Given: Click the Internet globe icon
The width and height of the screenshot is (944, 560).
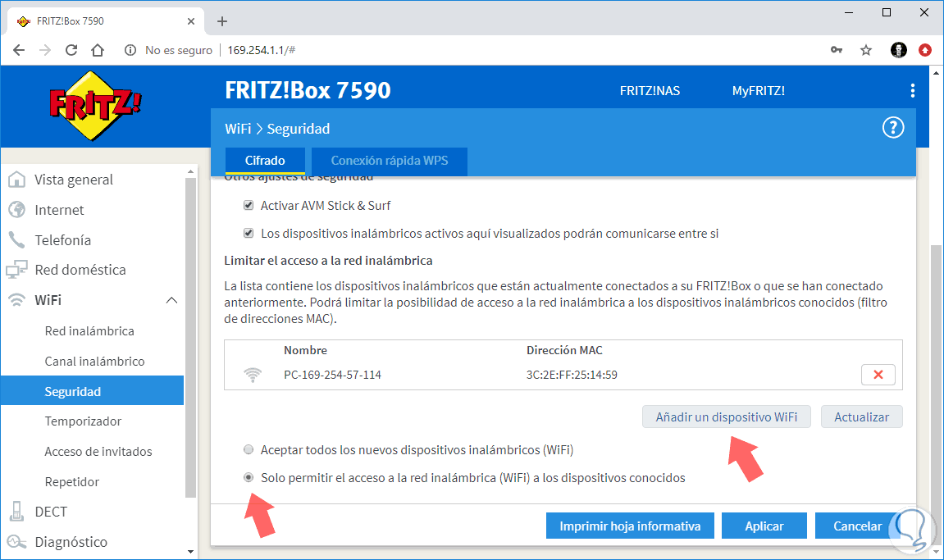Looking at the screenshot, I should (x=17, y=210).
